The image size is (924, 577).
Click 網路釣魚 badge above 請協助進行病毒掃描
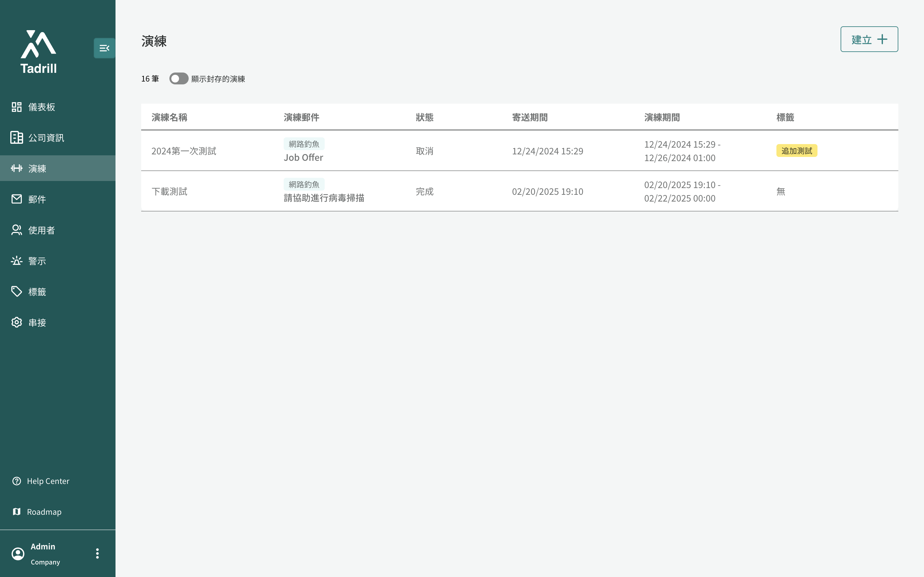(304, 184)
